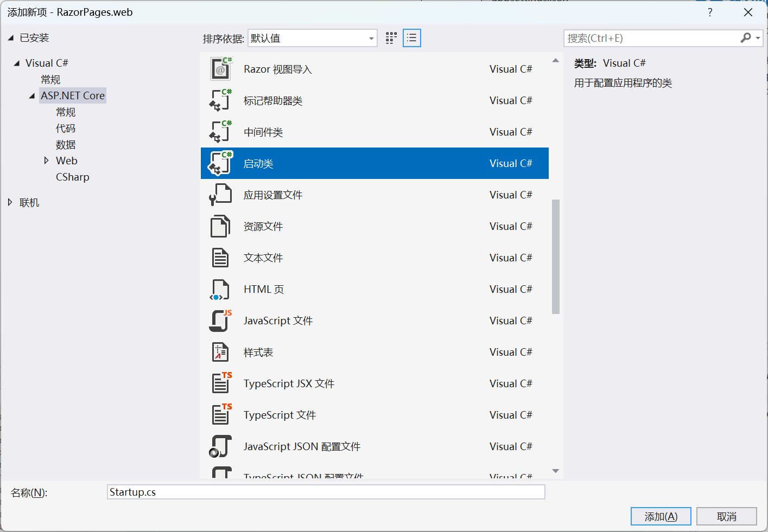Select the JavaScript 文件 item text
Image resolution: width=768 pixels, height=532 pixels.
278,321
